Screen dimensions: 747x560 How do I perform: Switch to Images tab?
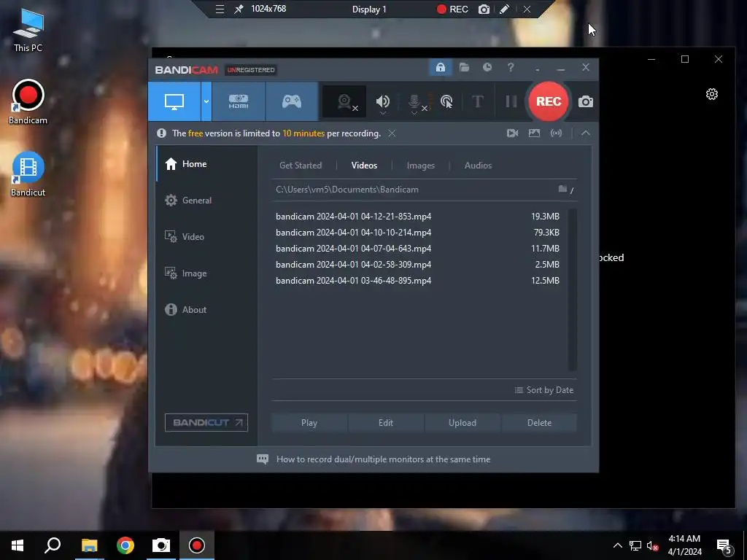[421, 166]
